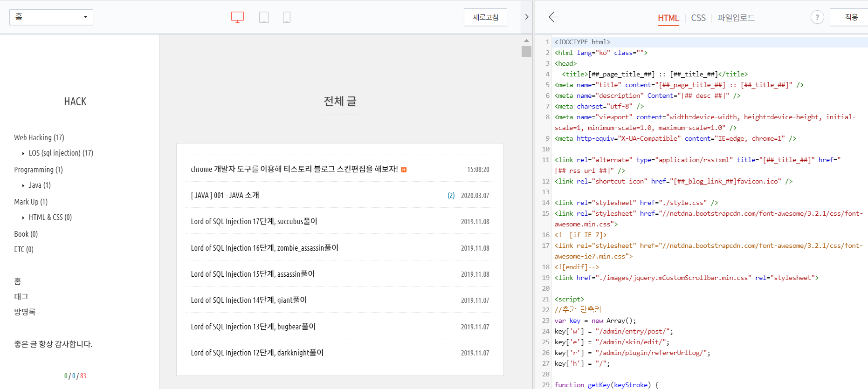
Task: Click the function getKey code line
Action: click(x=606, y=385)
